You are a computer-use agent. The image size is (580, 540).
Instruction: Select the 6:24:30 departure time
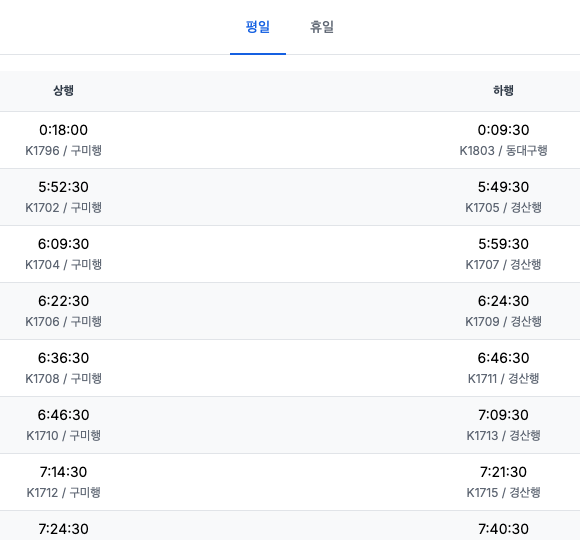(x=503, y=301)
